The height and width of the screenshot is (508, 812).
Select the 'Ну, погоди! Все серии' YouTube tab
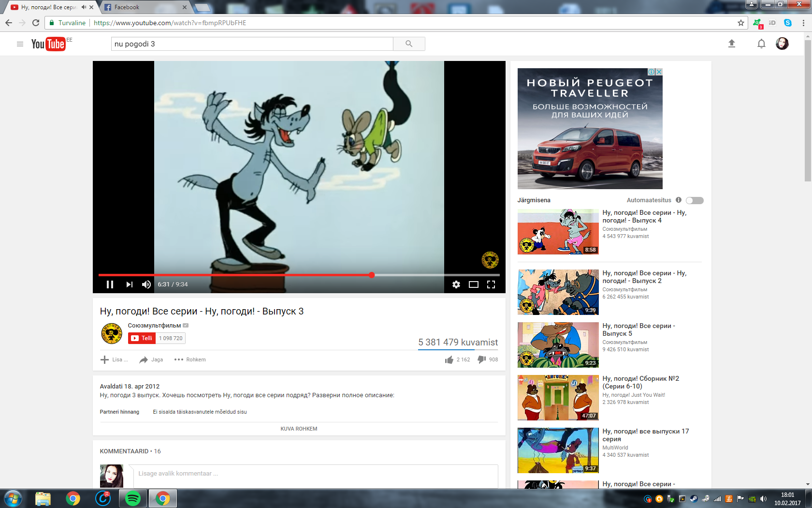tap(48, 7)
